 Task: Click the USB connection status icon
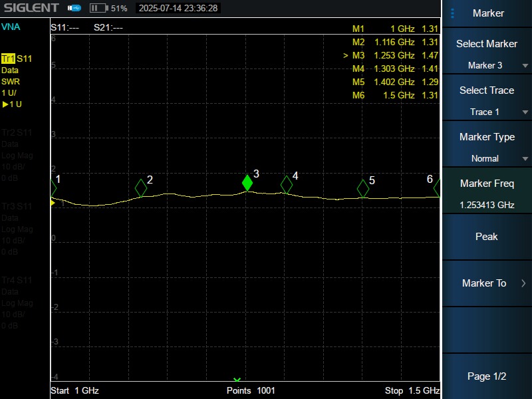pyautogui.click(x=74, y=8)
